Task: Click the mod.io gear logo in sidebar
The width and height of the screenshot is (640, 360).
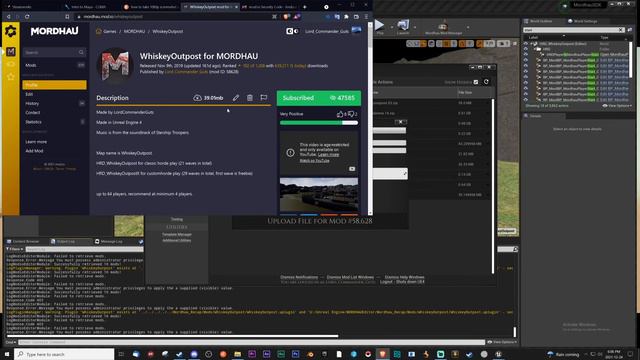Action: tap(10, 31)
